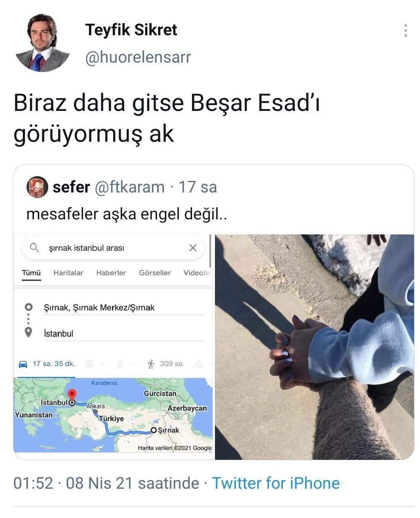Click the şırnak istanbul arası search field
This screenshot has height=518, width=420.
(113, 248)
